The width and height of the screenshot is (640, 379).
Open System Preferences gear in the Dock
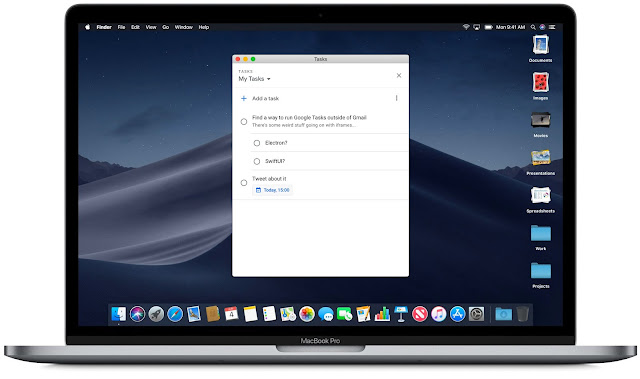pos(476,314)
